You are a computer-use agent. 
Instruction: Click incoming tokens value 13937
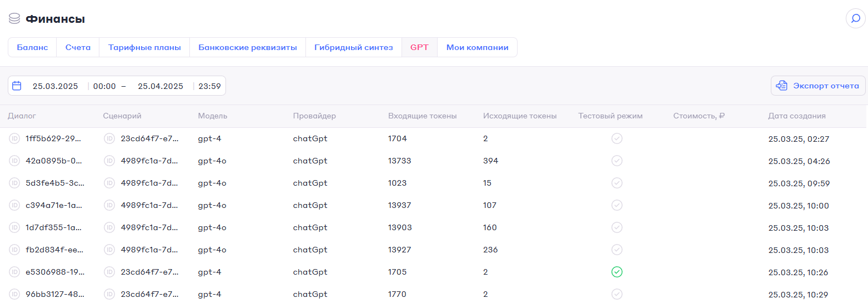[400, 205]
